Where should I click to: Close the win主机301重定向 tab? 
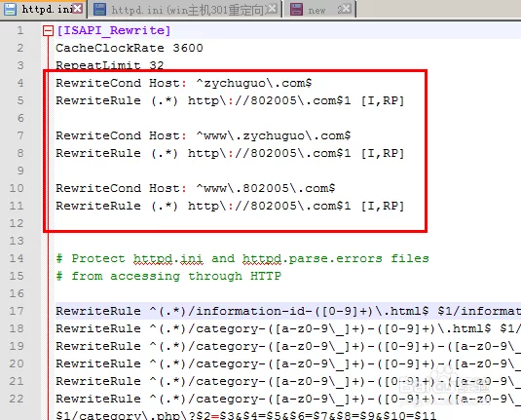(x=272, y=9)
